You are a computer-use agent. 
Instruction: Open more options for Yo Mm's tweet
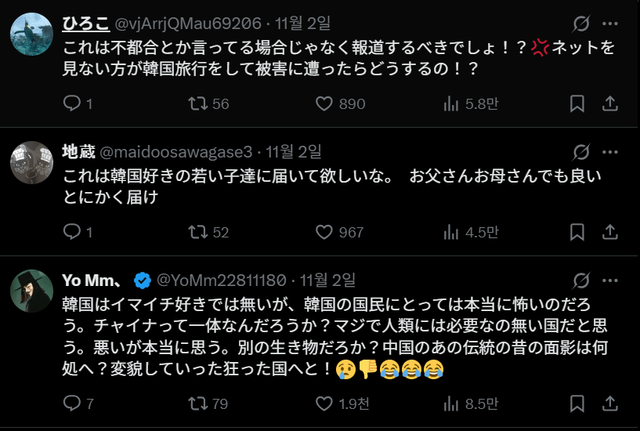click(x=609, y=279)
